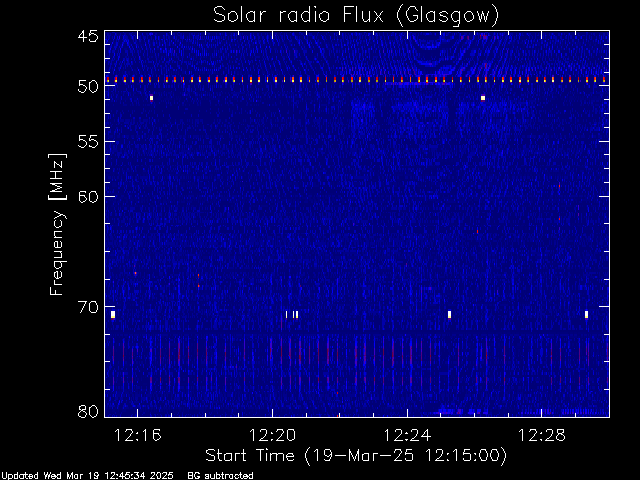Click the 'Start Time (19-Mar-25 12:15:00)' label
The width and height of the screenshot is (640, 480).
coord(356,456)
